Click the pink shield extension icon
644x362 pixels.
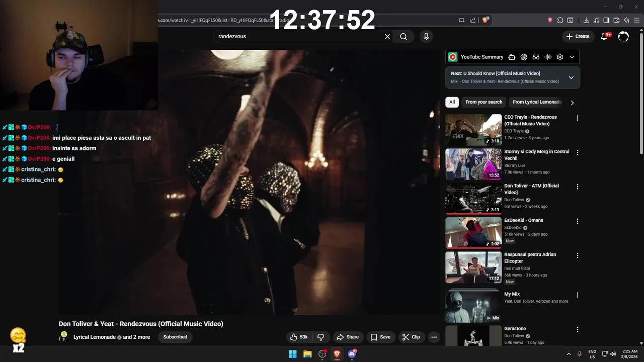[550, 20]
